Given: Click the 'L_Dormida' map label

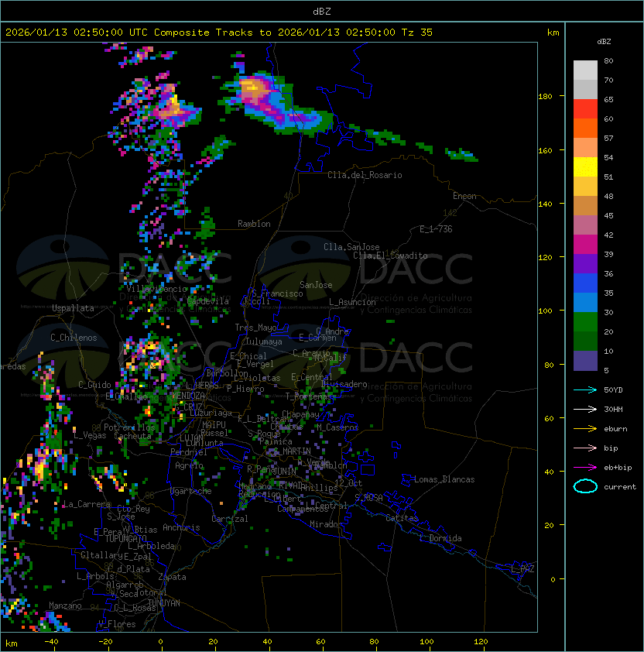Looking at the screenshot, I should (x=440, y=538).
